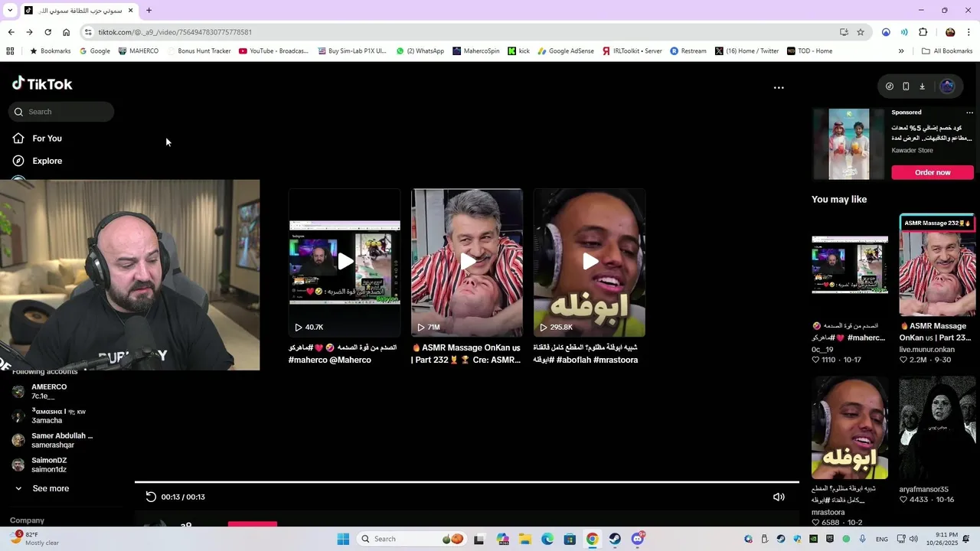Play the 295.8K views aboflah video
980x551 pixels.
coord(590,262)
